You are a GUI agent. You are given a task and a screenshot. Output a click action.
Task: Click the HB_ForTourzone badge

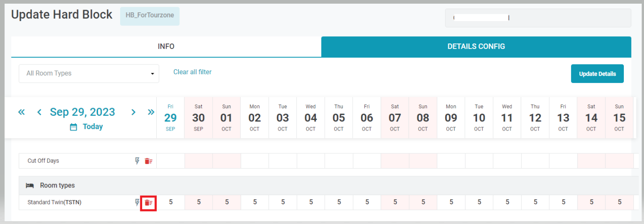[149, 16]
